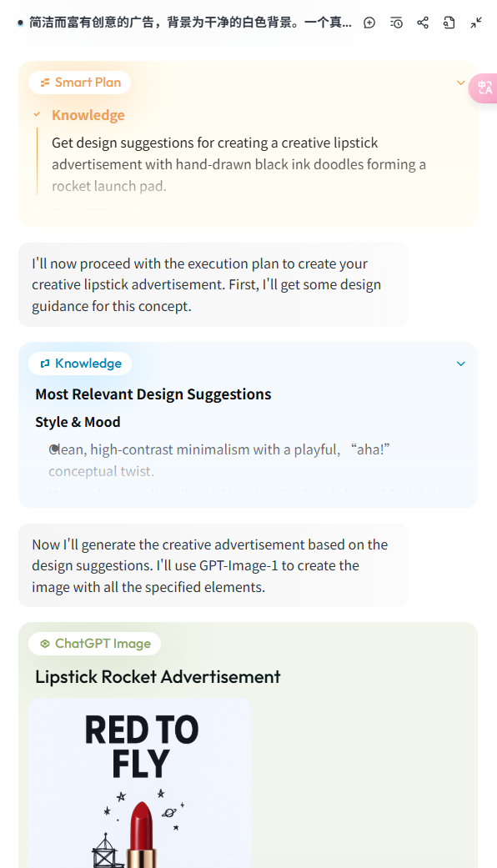Click the new chat plus icon
This screenshot has height=868, width=497.
(x=369, y=23)
